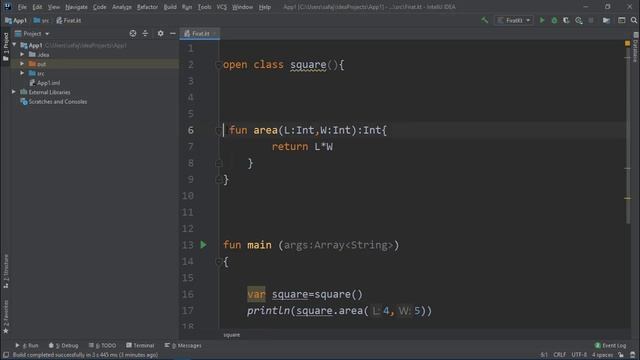This screenshot has width=640, height=360.
Task: Select the First.kt editor tab
Action: [x=200, y=33]
